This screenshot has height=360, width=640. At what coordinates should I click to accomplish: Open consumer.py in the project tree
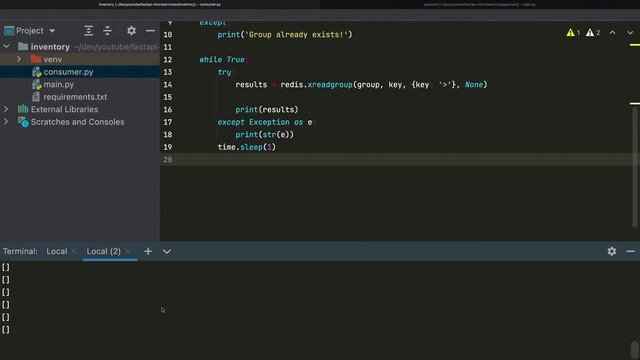point(68,72)
